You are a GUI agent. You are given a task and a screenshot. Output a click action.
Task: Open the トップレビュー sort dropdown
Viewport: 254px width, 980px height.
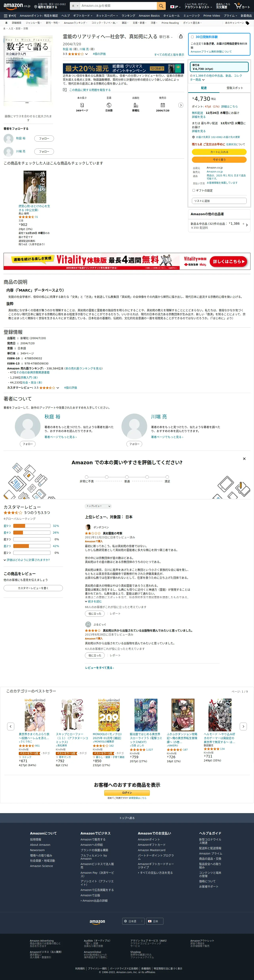(x=98, y=506)
